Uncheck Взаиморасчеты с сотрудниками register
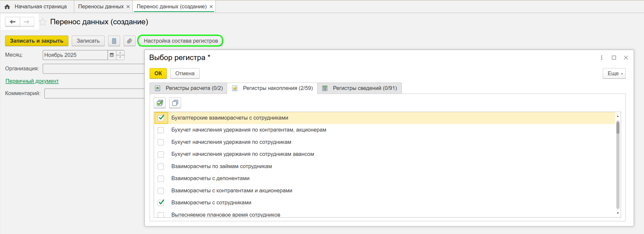Screen dimensions: 644x234 pos(161,203)
